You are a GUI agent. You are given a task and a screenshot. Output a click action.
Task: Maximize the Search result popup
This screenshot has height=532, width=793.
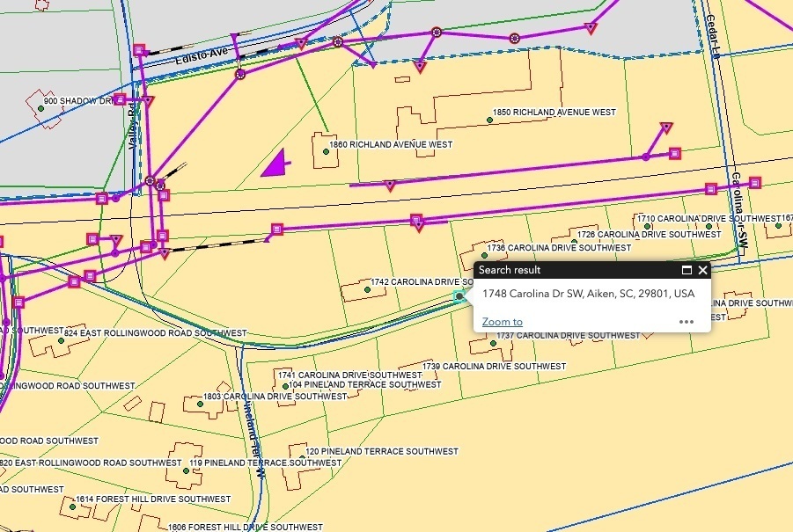686,270
